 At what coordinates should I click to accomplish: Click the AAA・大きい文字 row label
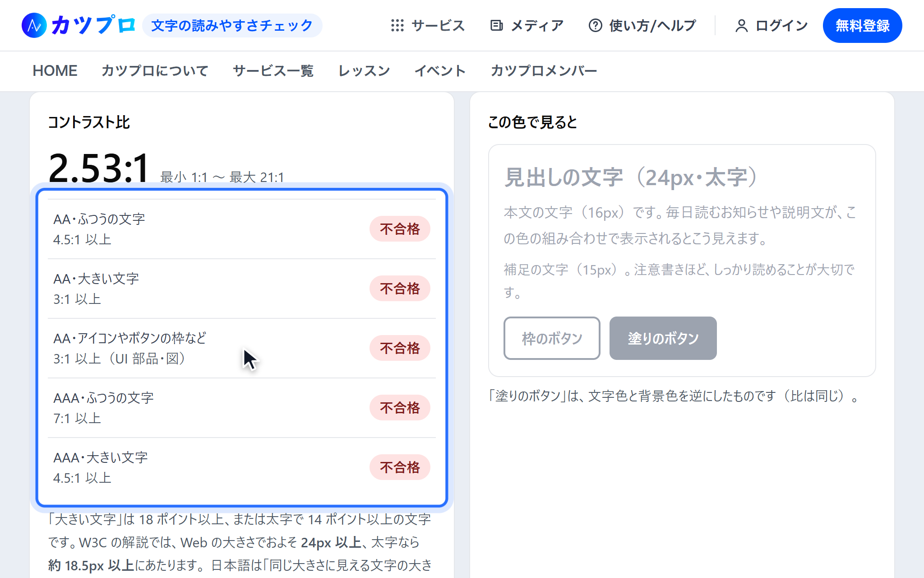[x=101, y=457]
